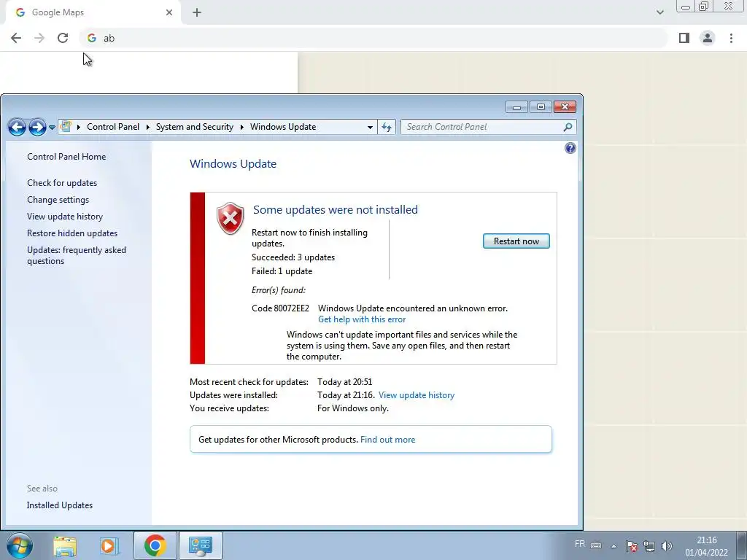This screenshot has height=560, width=747.
Task: Open a new Chrome tab
Action: 197,12
